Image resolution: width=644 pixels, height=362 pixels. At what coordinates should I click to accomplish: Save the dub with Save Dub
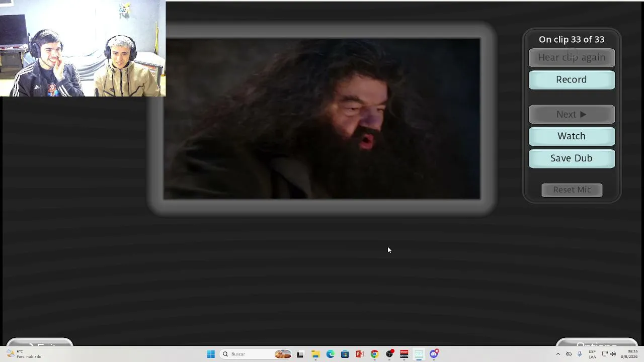coord(572,158)
